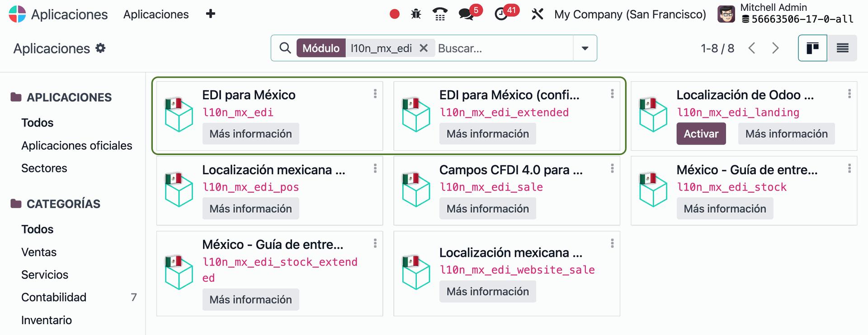The height and width of the screenshot is (335, 868).
Task: Click Más información for l10n_mx_edi_website_sale
Action: click(488, 292)
